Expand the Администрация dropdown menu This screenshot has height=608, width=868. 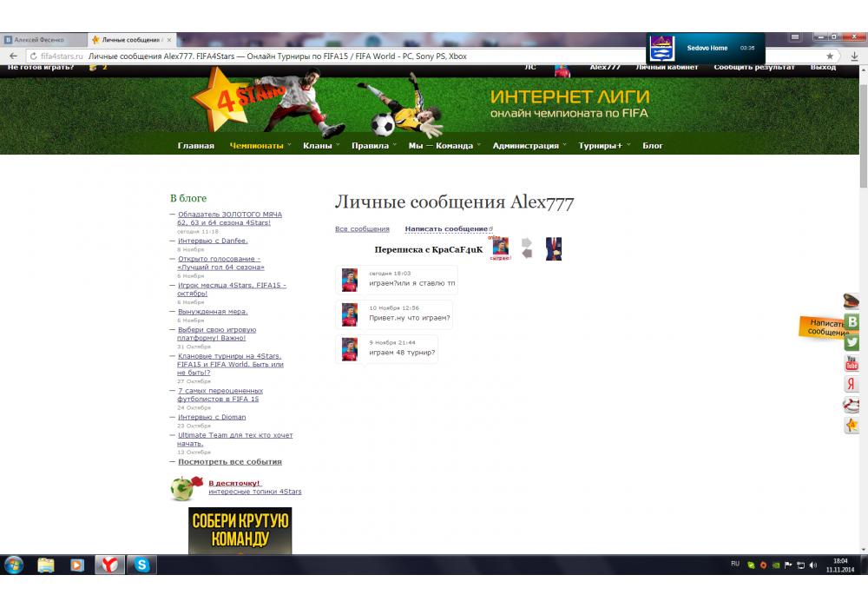[526, 146]
